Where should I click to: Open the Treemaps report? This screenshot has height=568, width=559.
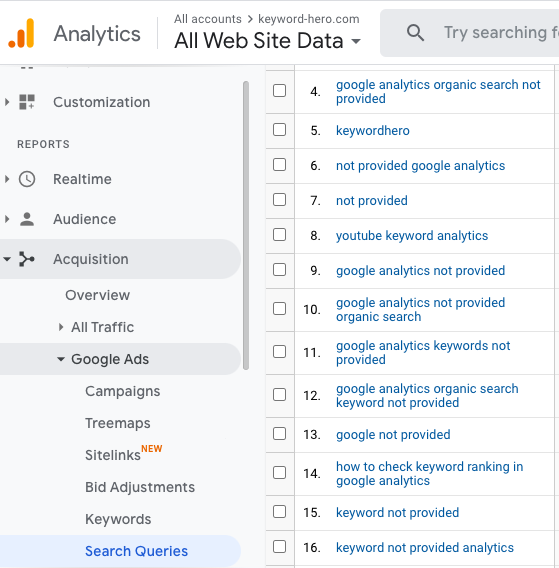[118, 423]
